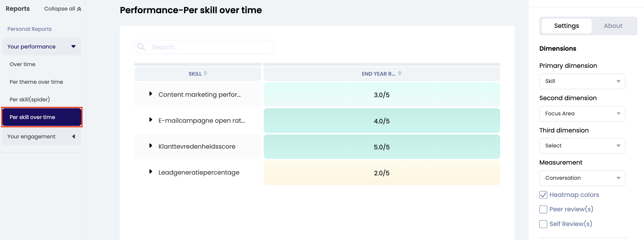
Task: Disable the Heatmap colors checkbox
Action: 543,195
